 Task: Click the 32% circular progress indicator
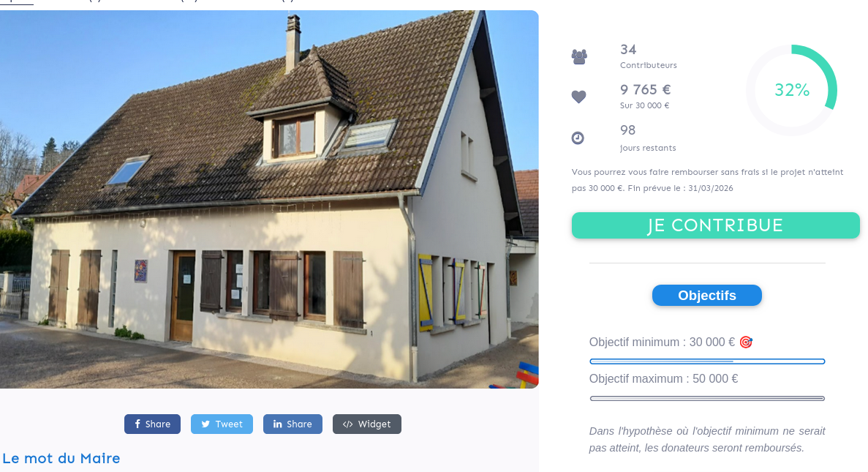point(792,90)
